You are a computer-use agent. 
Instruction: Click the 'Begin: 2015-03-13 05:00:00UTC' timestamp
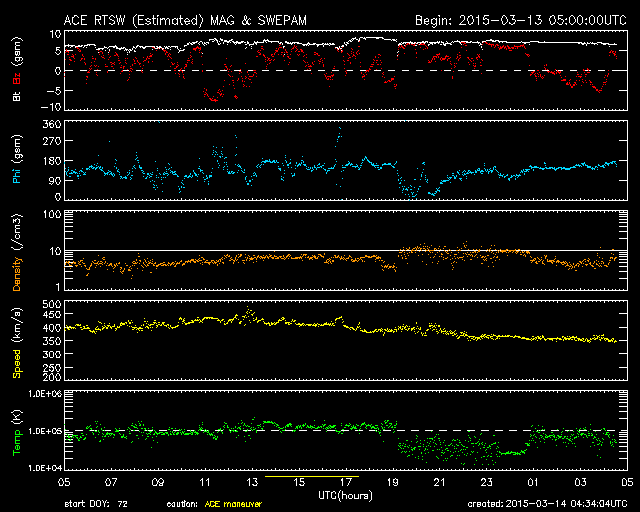(521, 20)
